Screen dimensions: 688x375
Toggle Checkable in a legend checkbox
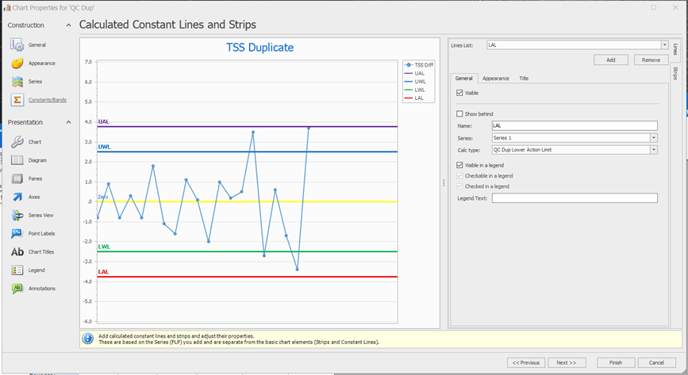[x=459, y=175]
